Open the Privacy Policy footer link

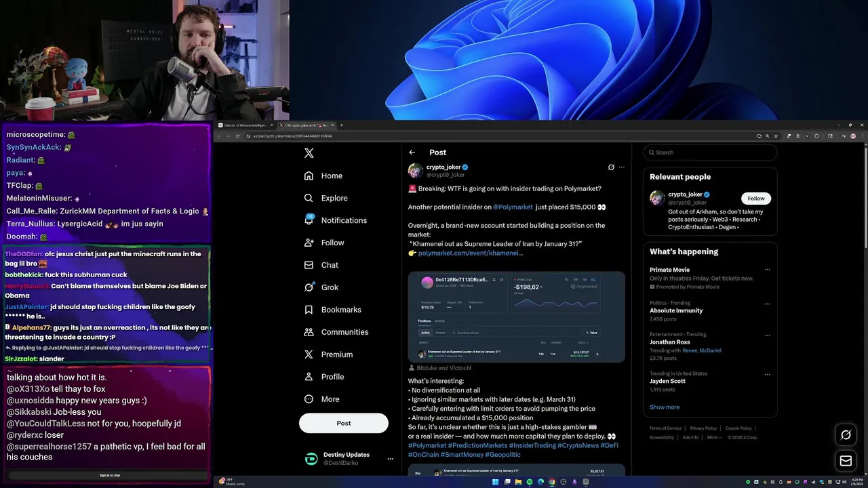click(x=703, y=428)
